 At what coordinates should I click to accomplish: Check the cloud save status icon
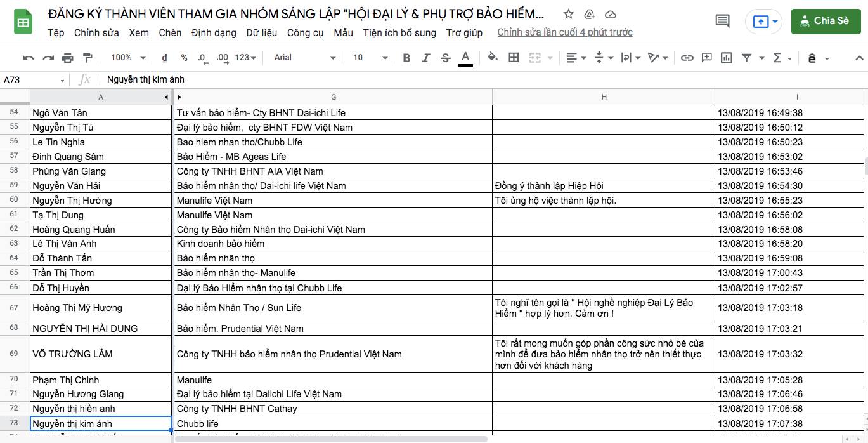(611, 14)
